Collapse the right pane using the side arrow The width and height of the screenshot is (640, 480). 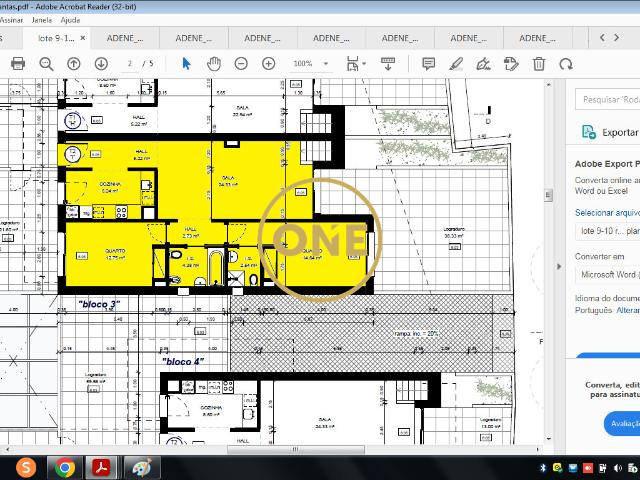point(559,266)
